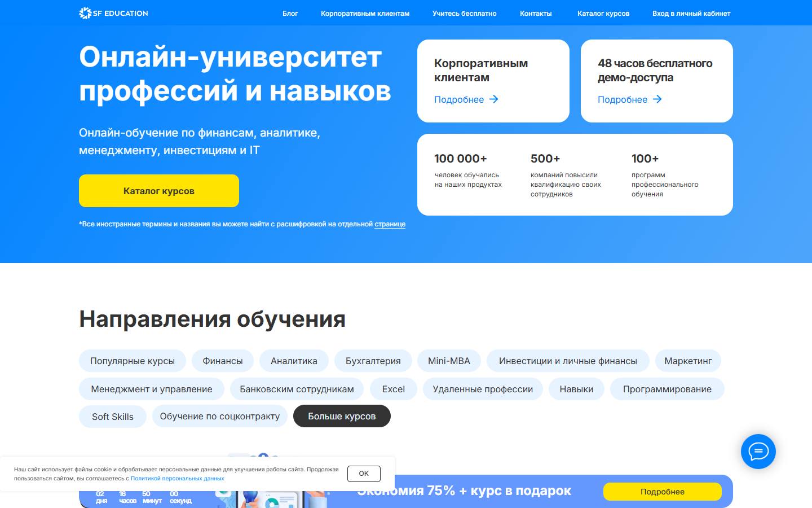Click the yellow Каталог курсов button
The height and width of the screenshot is (508, 812).
pyautogui.click(x=159, y=191)
